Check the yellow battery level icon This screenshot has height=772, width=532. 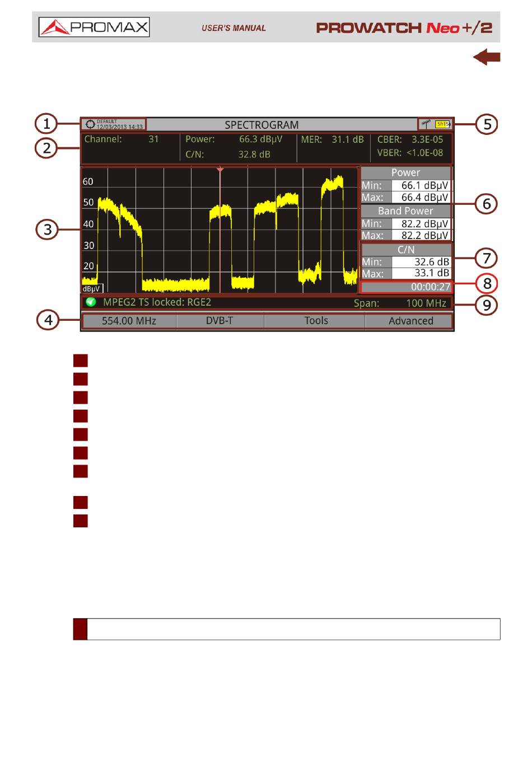coord(443,124)
